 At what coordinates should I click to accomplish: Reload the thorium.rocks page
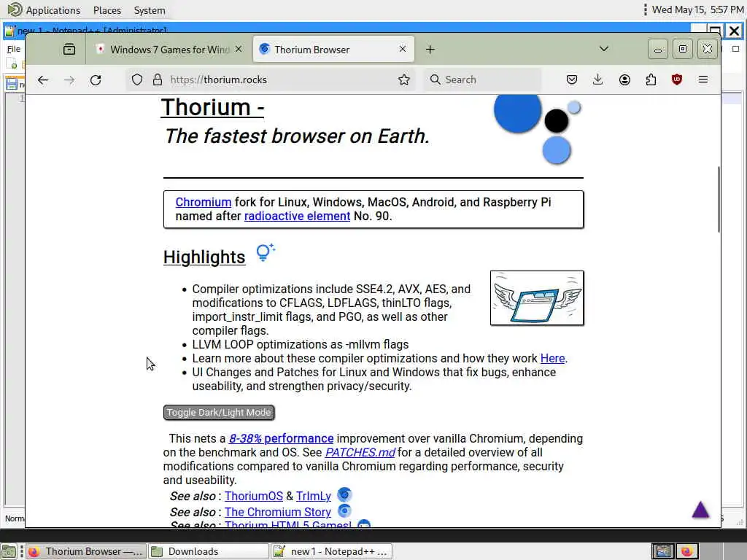(96, 80)
